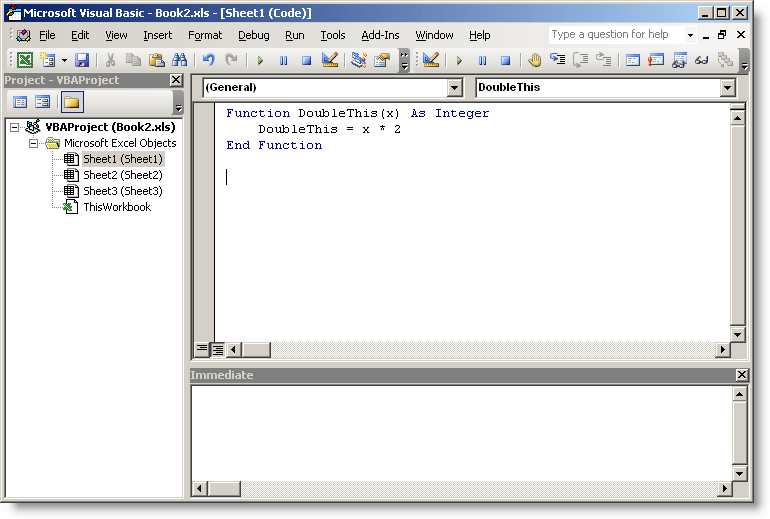Toggle Folders view in Project pane

pos(71,102)
